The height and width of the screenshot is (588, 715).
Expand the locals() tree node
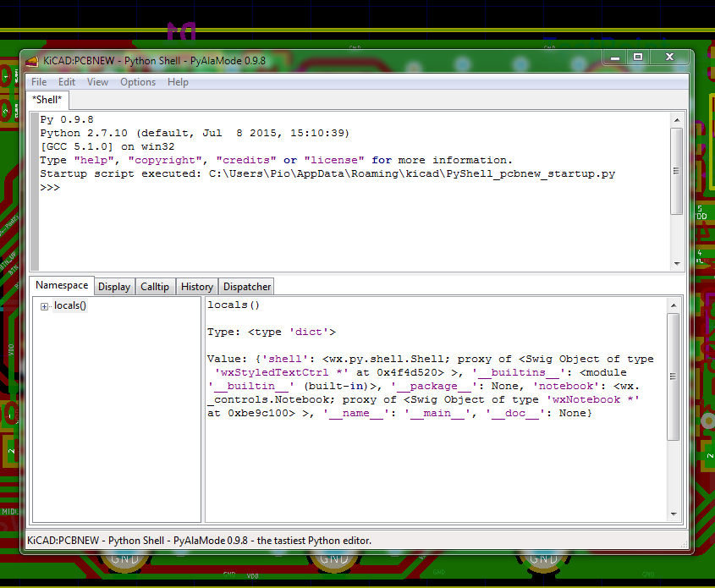click(44, 306)
